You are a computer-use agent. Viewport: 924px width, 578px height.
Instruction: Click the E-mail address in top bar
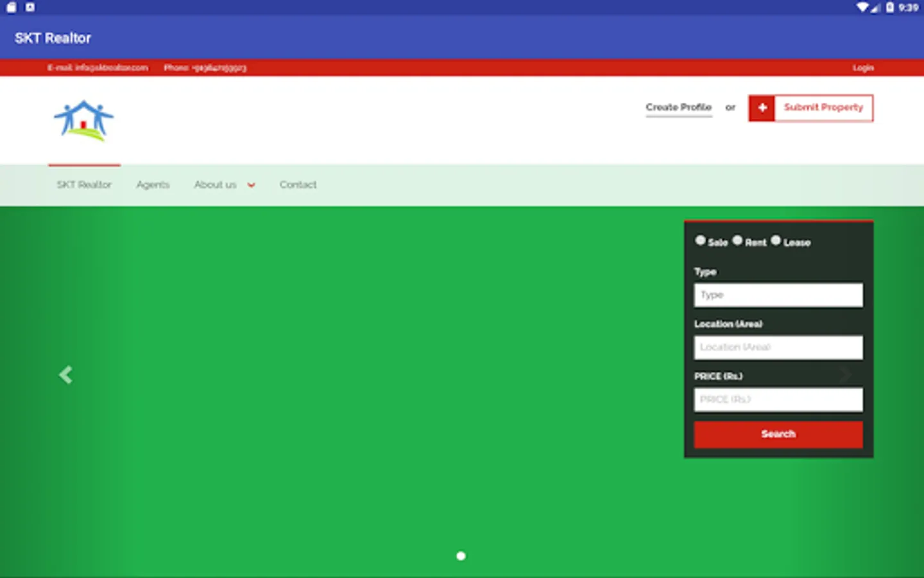(98, 67)
